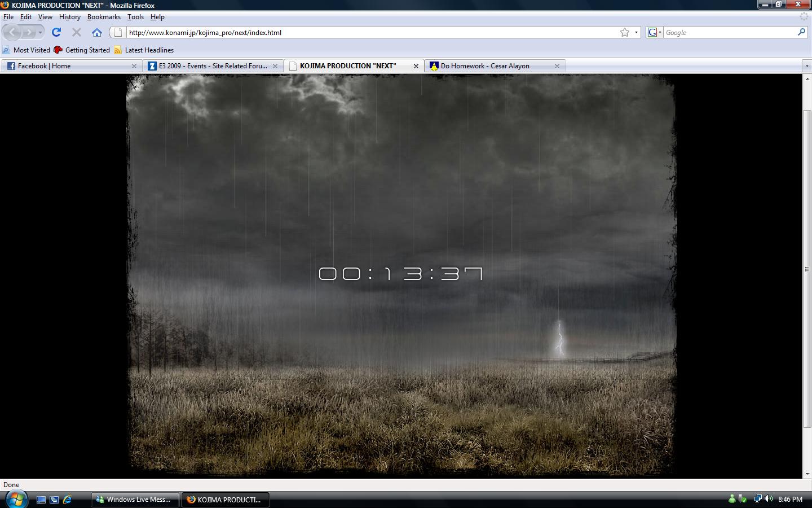Close the KOJIMA PRODUCTION "NEXT" tab
This screenshot has width=812, height=508.
point(416,66)
